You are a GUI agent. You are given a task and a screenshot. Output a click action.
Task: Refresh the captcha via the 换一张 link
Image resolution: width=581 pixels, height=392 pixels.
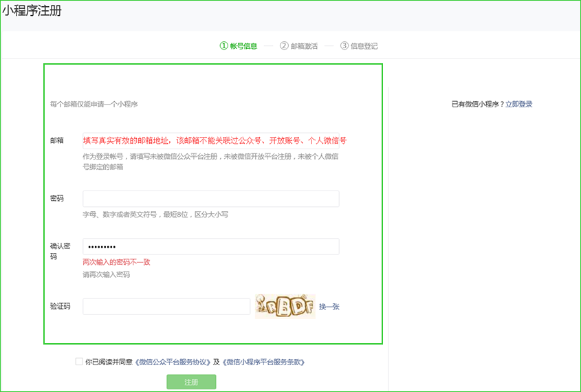[329, 307]
